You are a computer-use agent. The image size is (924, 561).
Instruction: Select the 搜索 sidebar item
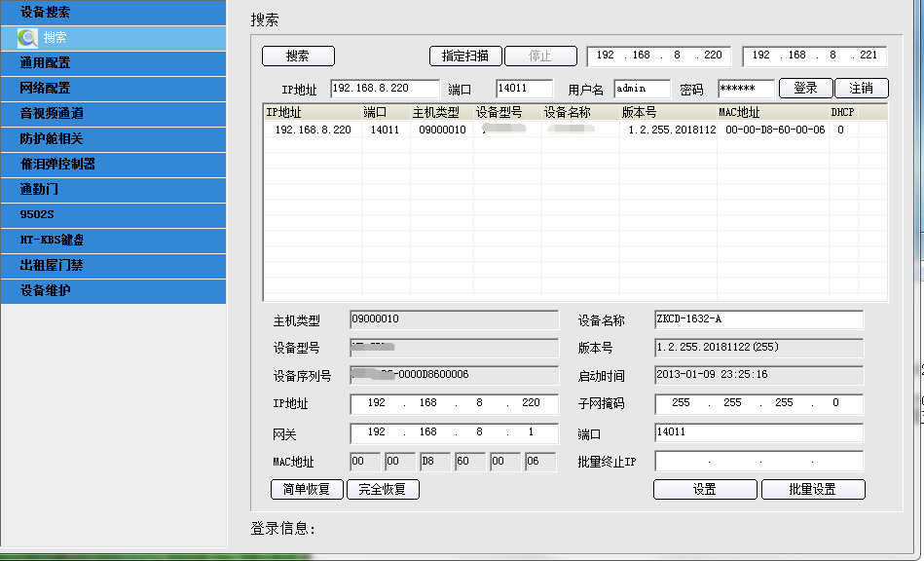click(113, 38)
